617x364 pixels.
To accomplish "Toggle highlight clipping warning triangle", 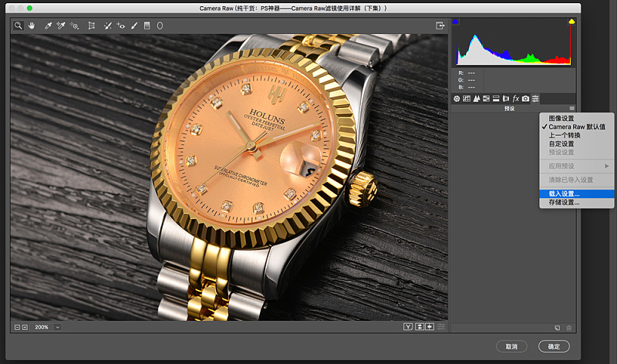I will pos(571,22).
